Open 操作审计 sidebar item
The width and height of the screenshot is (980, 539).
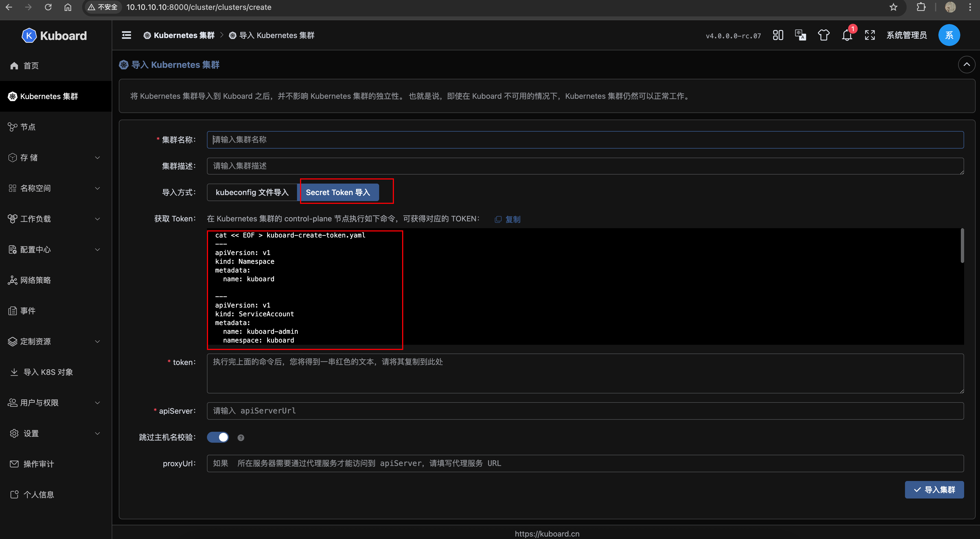pyautogui.click(x=56, y=464)
